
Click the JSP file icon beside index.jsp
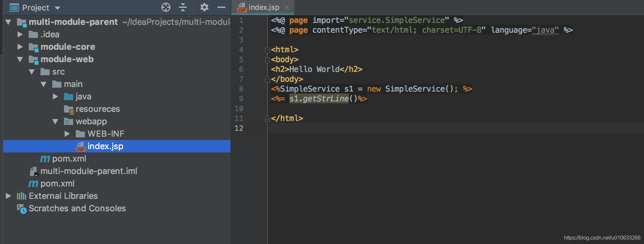[x=80, y=147]
